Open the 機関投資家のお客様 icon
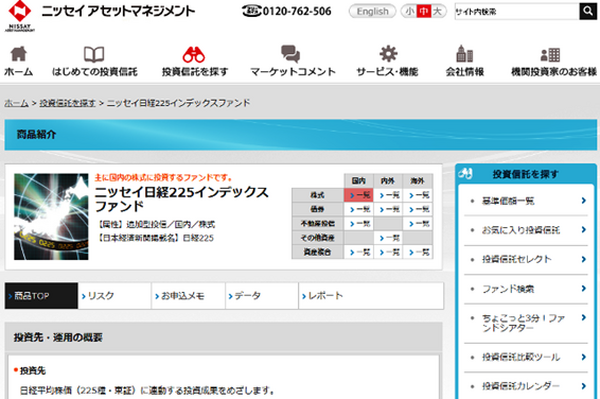This screenshot has width=600, height=399. 550,55
